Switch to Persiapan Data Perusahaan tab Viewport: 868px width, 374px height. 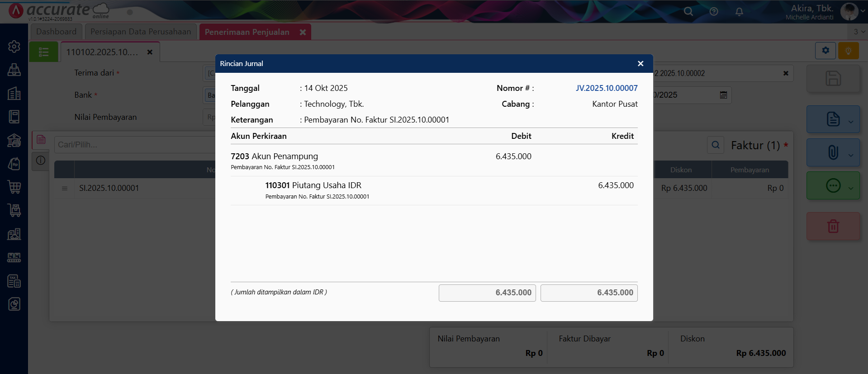pyautogui.click(x=141, y=32)
